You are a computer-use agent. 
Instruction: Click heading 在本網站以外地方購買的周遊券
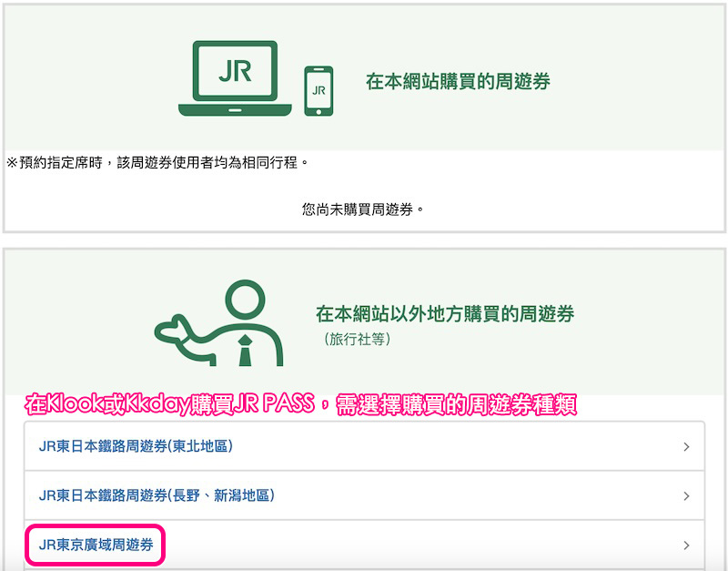(x=445, y=313)
